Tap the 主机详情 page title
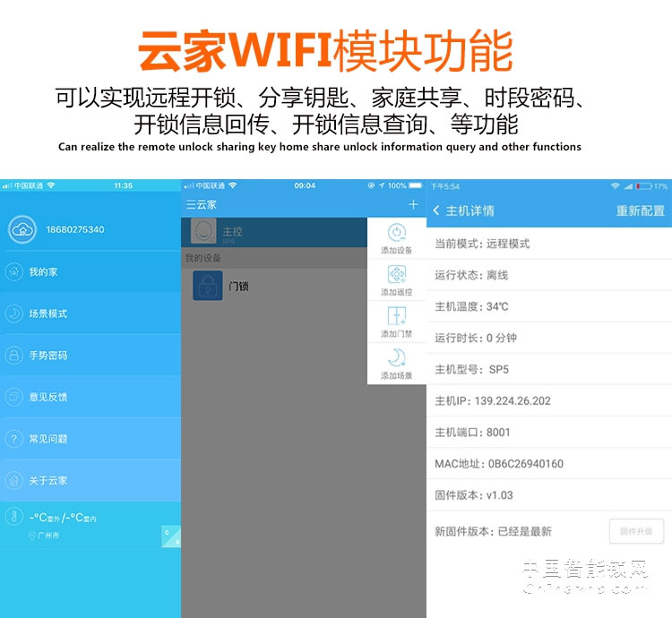Viewport: 672px width, 618px height. coord(470,210)
